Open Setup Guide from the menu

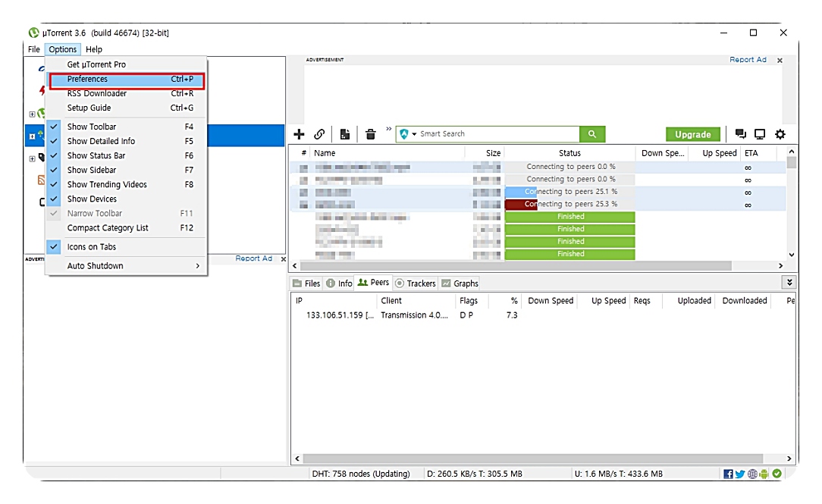click(x=126, y=108)
